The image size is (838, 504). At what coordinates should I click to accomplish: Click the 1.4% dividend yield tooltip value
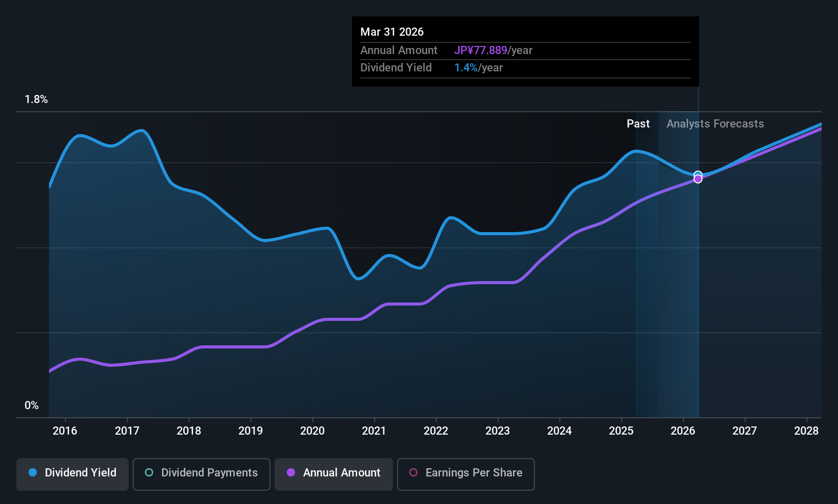click(466, 68)
